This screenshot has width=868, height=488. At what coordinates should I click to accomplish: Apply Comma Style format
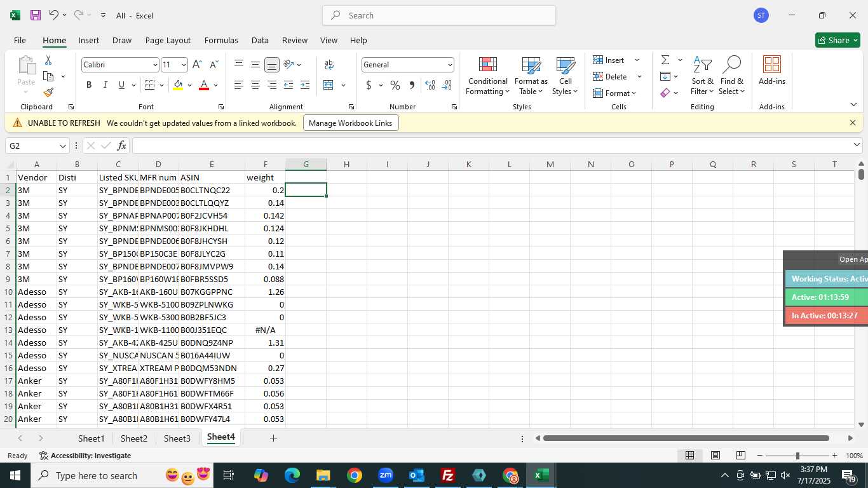(x=412, y=85)
